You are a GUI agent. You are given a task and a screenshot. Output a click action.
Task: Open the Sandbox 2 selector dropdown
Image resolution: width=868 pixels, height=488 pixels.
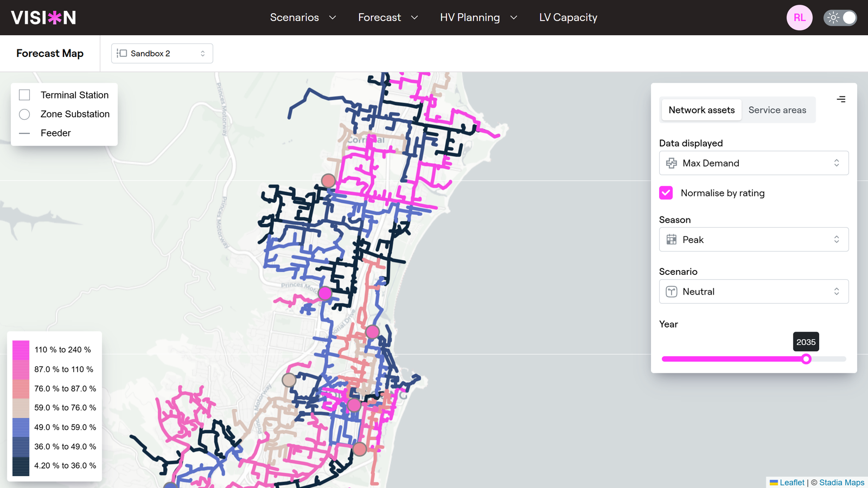pyautogui.click(x=162, y=53)
